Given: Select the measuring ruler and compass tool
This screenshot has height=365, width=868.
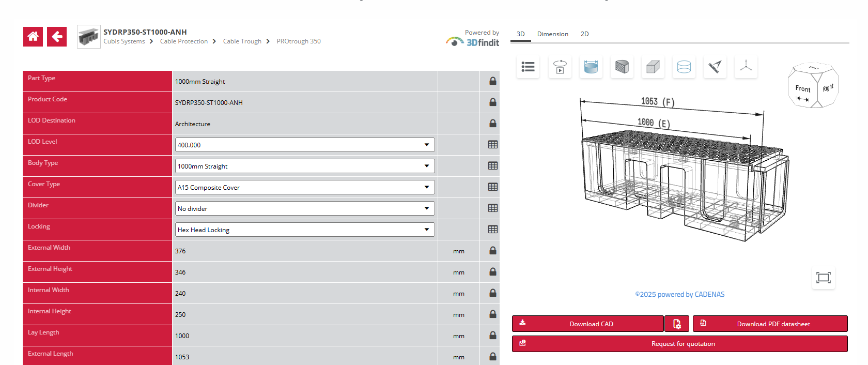Looking at the screenshot, I should [x=715, y=67].
